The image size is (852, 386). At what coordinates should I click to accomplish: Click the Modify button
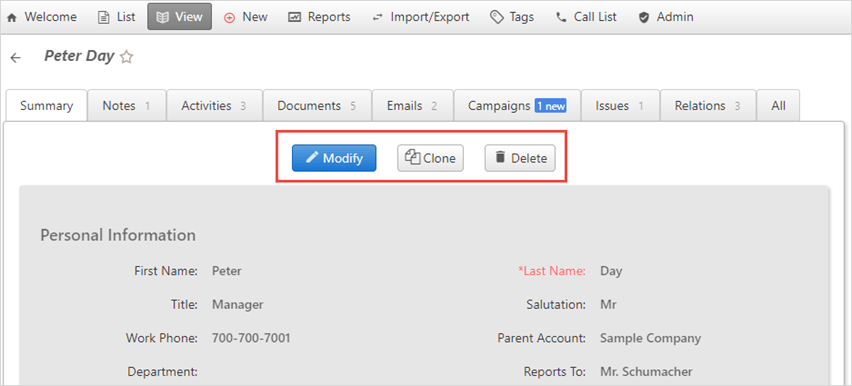pos(334,158)
